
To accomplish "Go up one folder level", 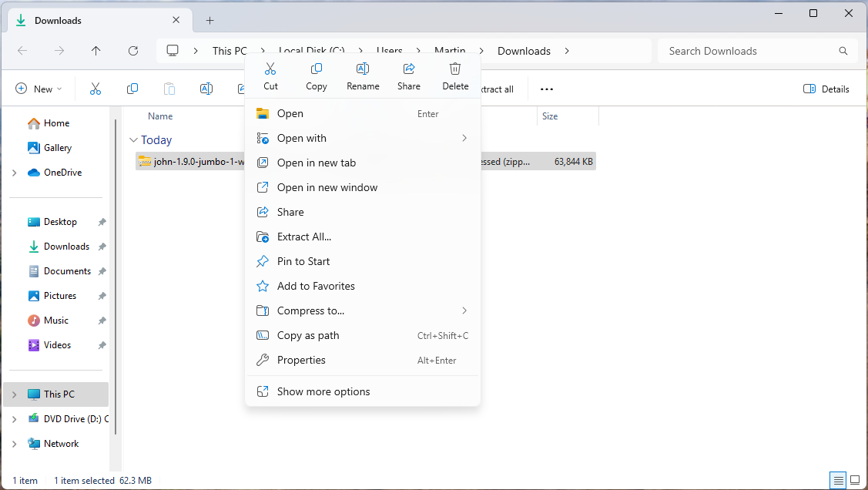I will (96, 51).
